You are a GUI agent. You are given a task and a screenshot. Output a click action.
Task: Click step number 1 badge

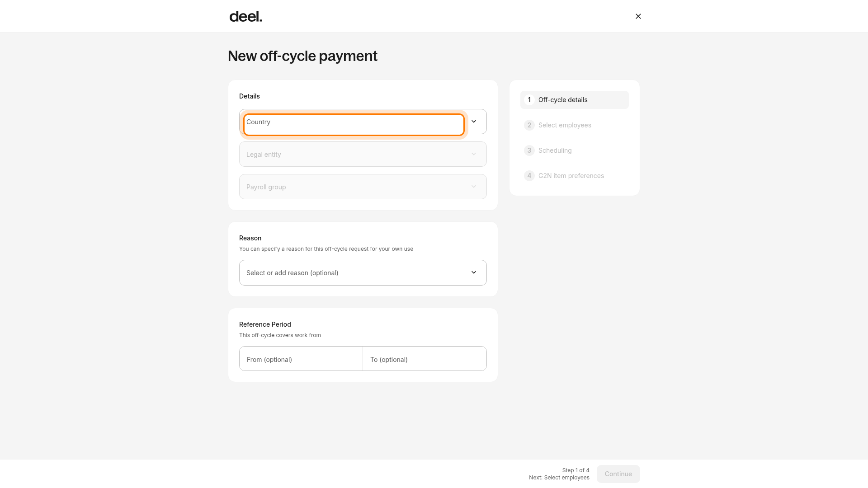(529, 100)
